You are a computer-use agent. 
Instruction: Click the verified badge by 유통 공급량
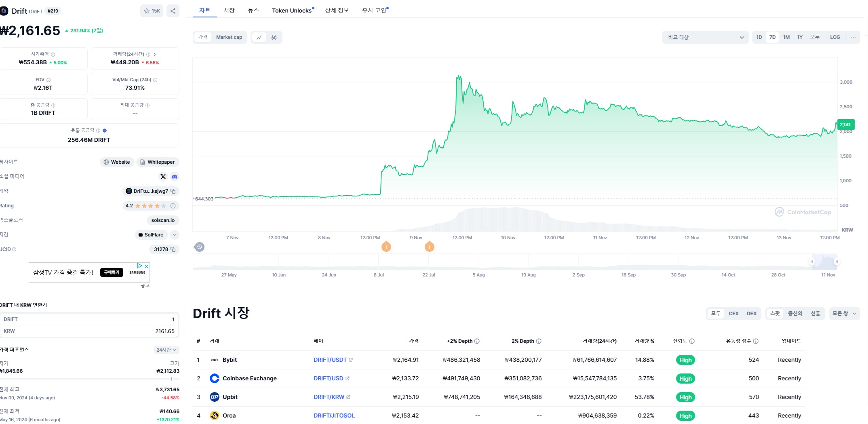click(105, 131)
